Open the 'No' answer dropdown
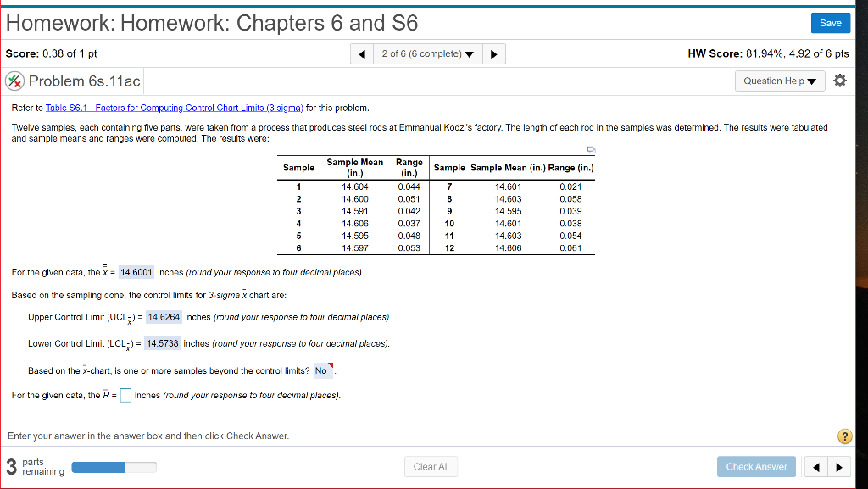This screenshot has width=868, height=489. tap(323, 370)
